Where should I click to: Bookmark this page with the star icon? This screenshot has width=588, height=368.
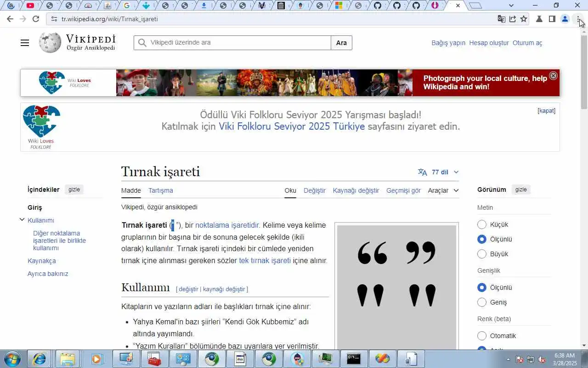(524, 19)
